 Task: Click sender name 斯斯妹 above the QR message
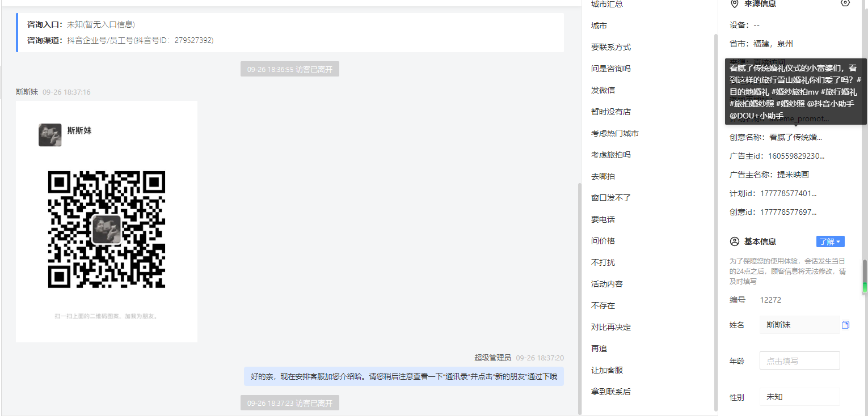click(x=27, y=92)
